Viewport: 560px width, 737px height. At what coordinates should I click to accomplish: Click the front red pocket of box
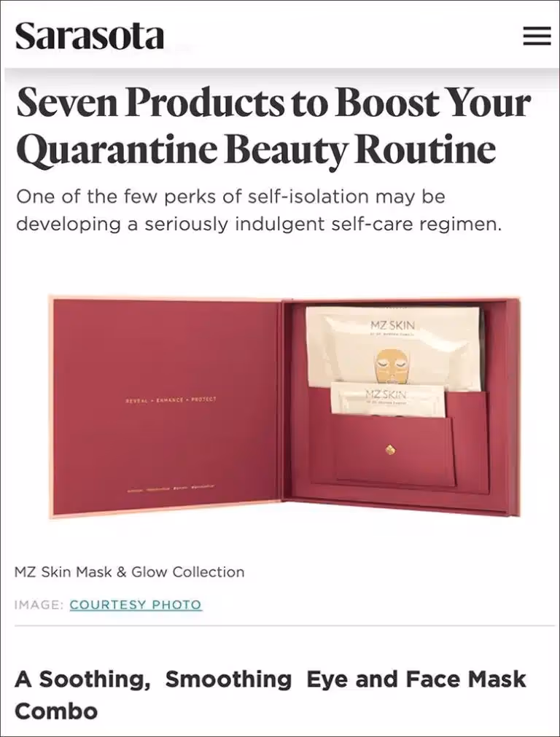coord(394,449)
